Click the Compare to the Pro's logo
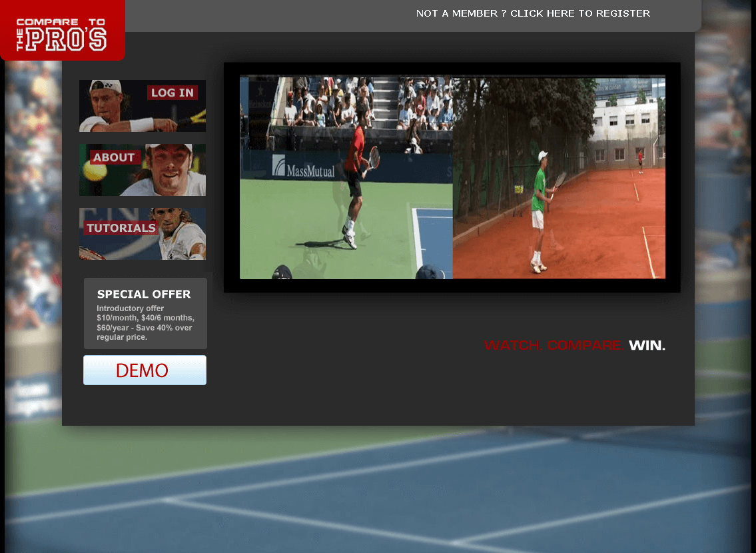 [x=63, y=31]
